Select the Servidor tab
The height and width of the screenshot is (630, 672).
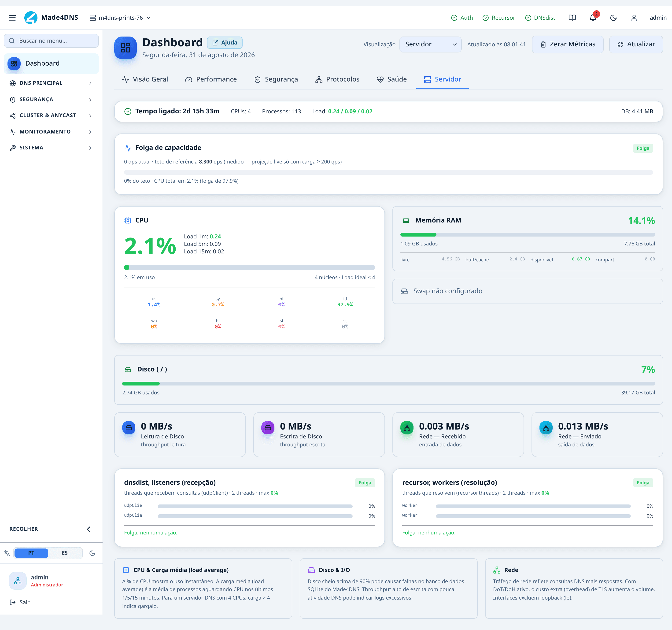pos(443,79)
